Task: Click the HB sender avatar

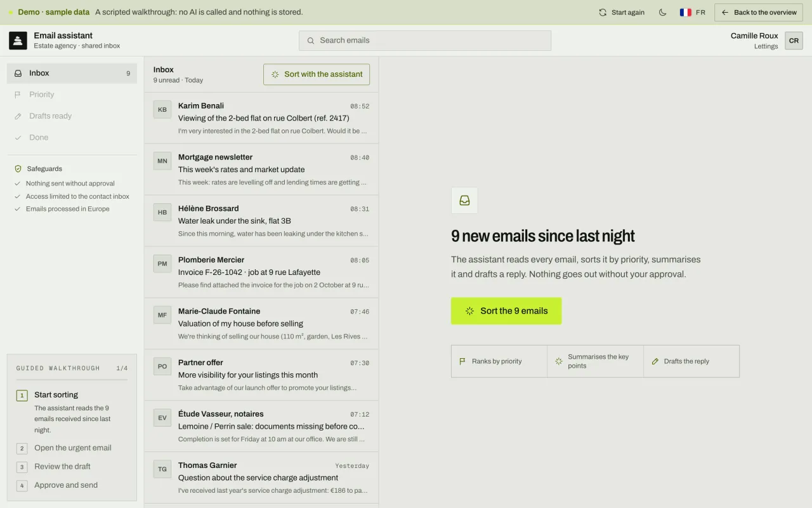Action: pyautogui.click(x=162, y=212)
